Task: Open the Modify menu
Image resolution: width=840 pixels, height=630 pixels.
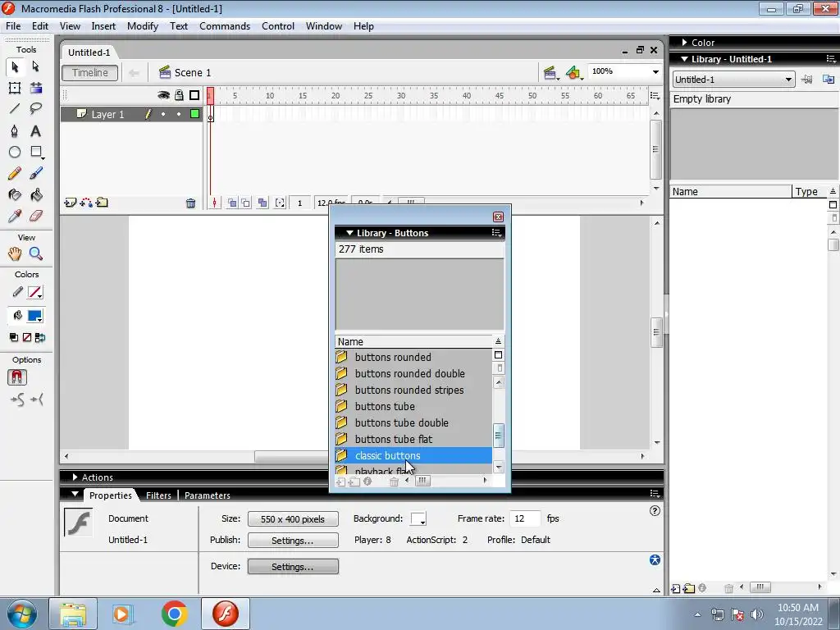Action: tap(143, 26)
